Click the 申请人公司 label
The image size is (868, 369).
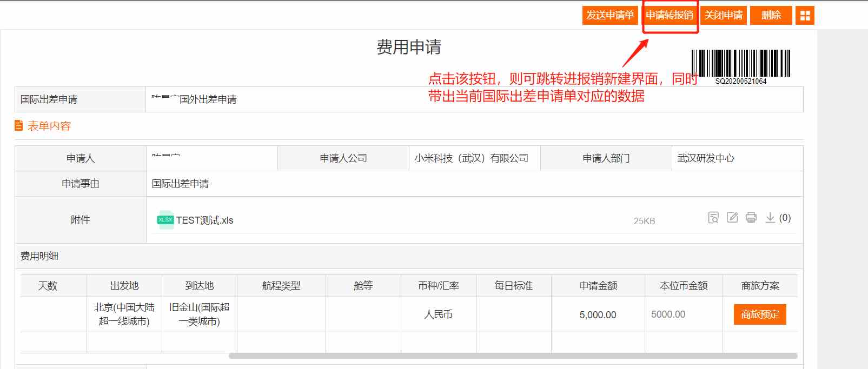[x=343, y=158]
